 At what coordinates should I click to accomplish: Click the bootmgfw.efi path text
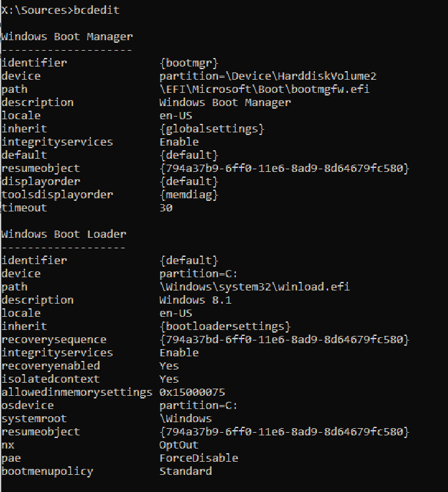click(x=264, y=89)
